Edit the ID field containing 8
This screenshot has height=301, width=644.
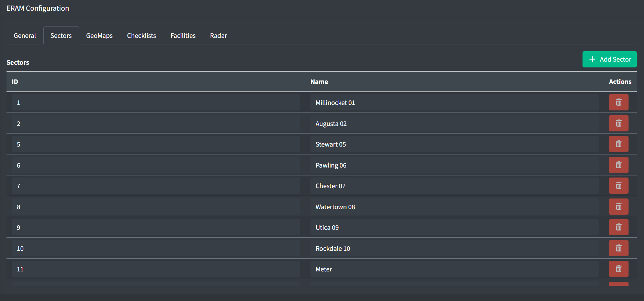click(156, 206)
